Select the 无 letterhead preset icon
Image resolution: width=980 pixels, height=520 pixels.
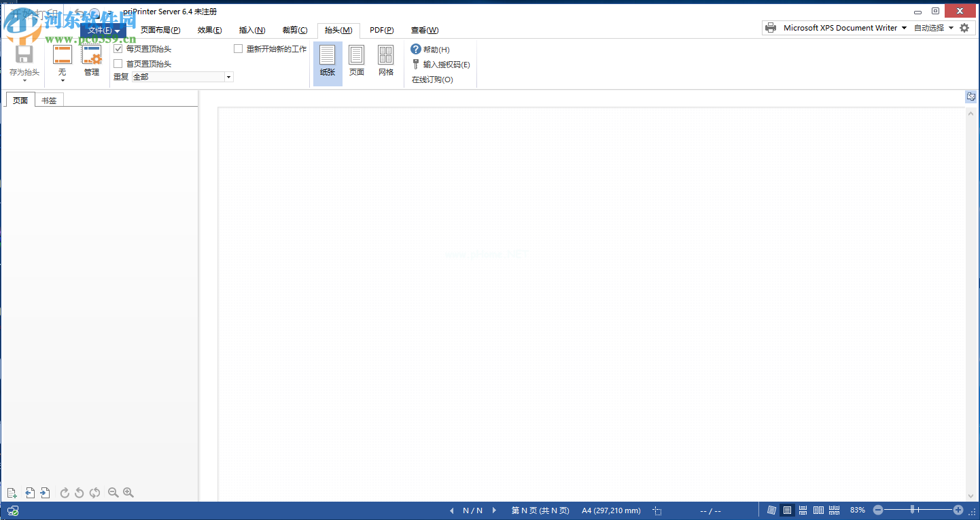[x=63, y=55]
